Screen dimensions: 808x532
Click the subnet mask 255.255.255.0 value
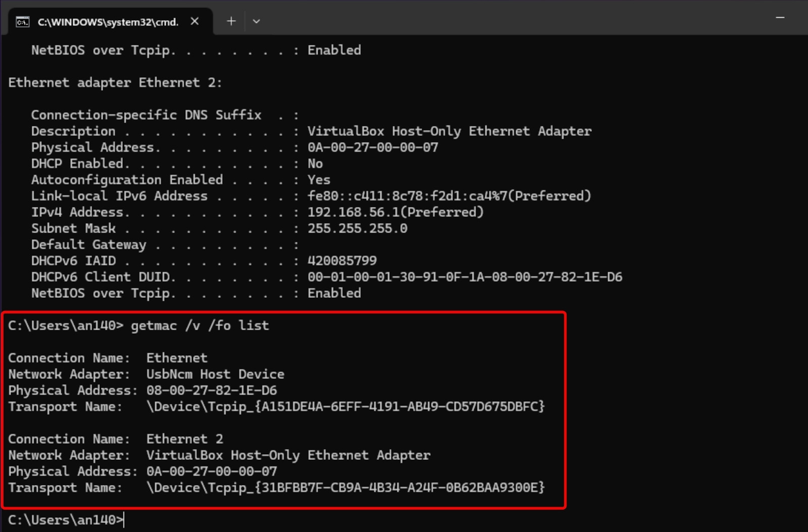point(357,228)
